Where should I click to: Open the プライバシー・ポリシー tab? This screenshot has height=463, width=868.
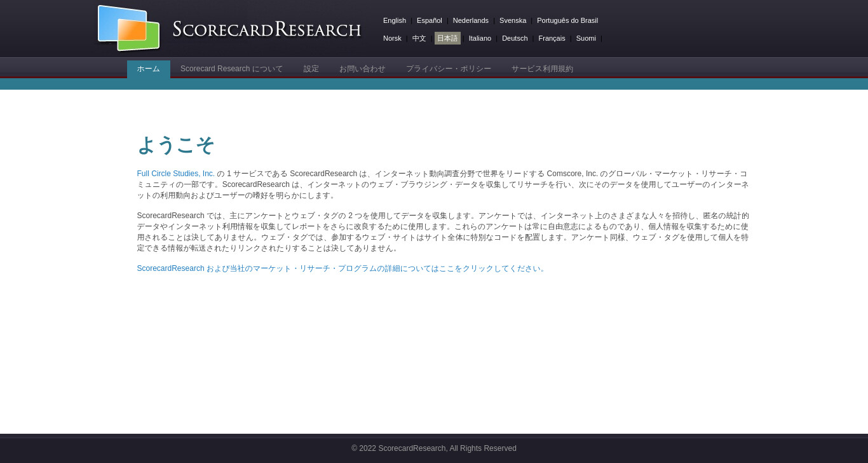coord(449,69)
